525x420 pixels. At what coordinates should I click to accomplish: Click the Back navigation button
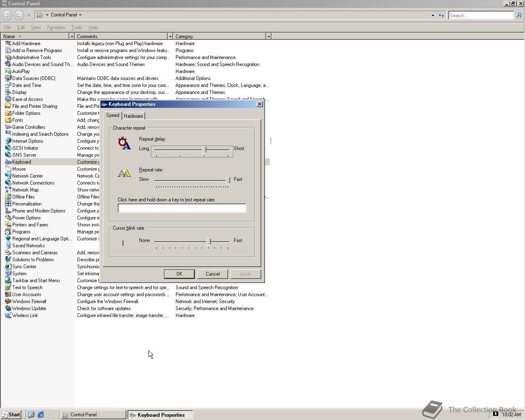click(7, 15)
